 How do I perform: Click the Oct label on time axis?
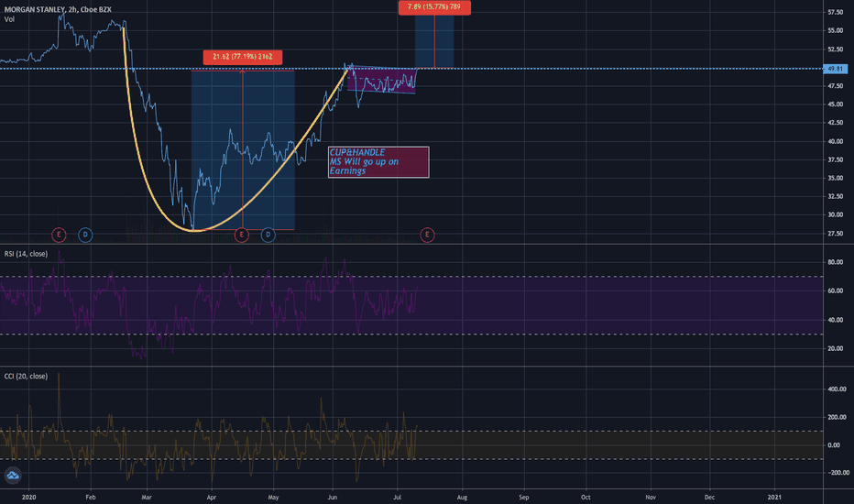(x=586, y=497)
